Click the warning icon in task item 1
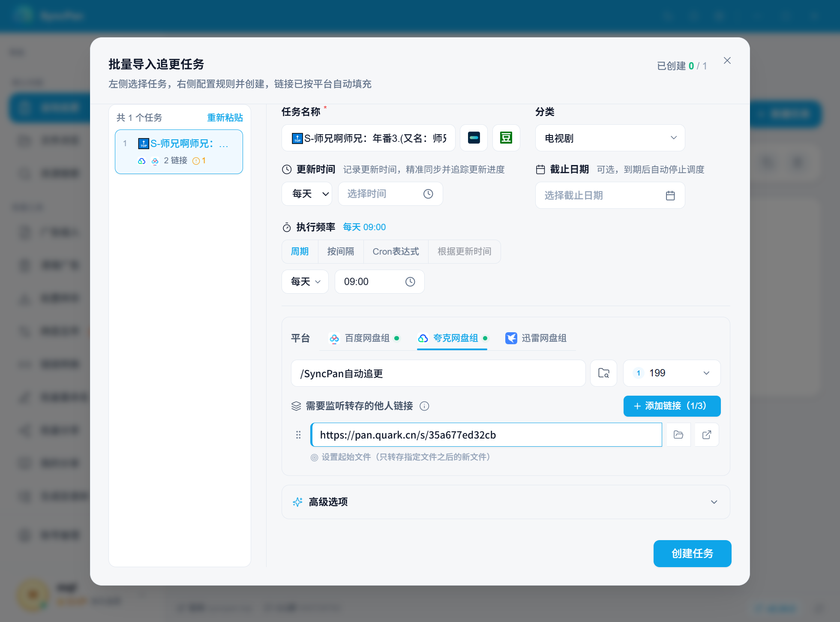This screenshot has height=622, width=840. [196, 161]
